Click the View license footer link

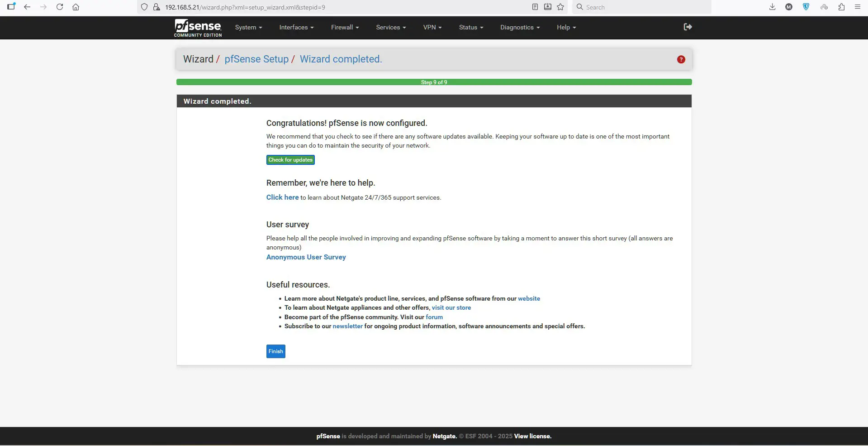point(532,436)
